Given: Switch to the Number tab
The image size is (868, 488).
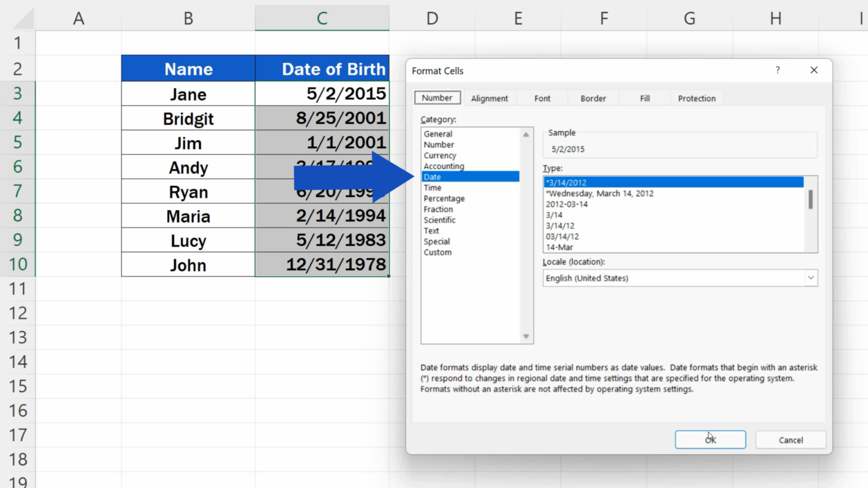Looking at the screenshot, I should (437, 97).
